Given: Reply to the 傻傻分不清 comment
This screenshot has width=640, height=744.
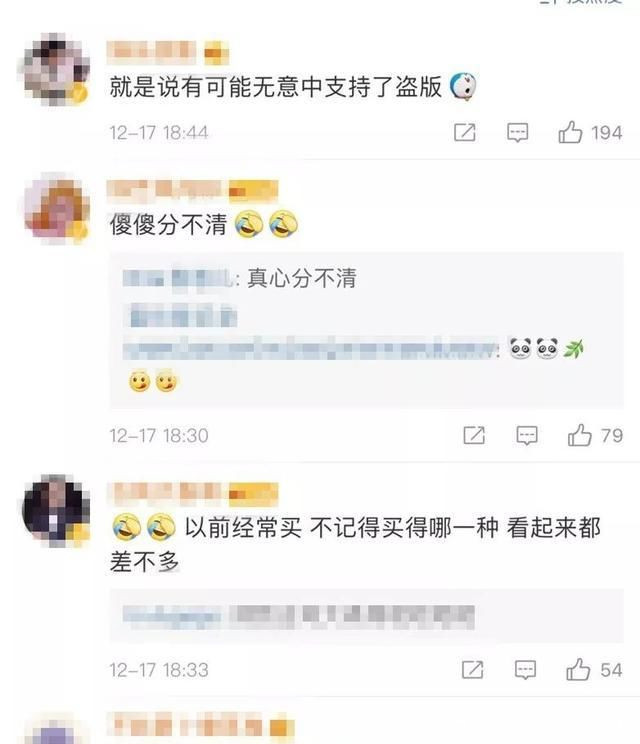Looking at the screenshot, I should (x=527, y=436).
